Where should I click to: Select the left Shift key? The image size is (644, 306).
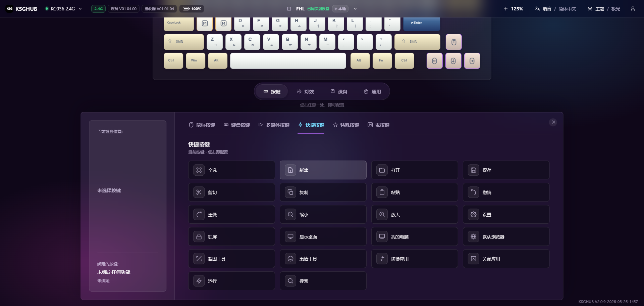coord(183,42)
